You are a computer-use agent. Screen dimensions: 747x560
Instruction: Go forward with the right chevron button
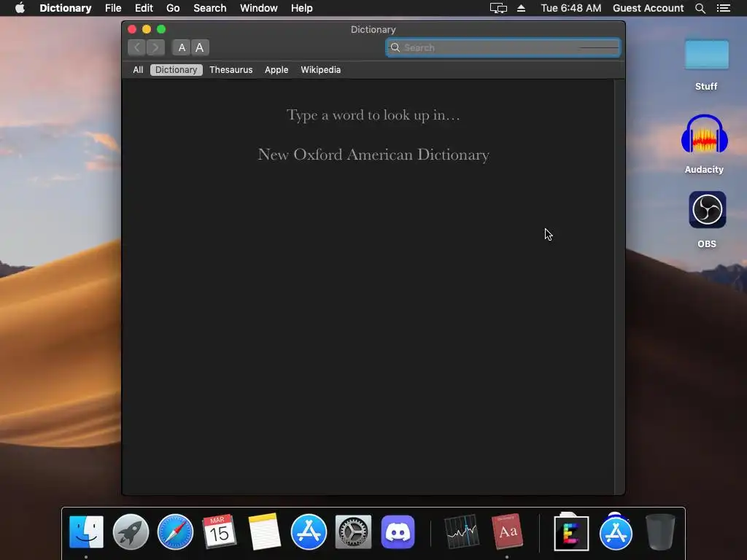(x=155, y=47)
